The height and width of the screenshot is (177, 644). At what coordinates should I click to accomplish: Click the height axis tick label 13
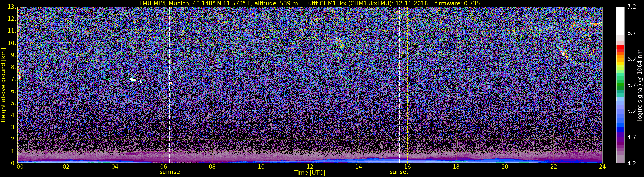coord(12,7)
